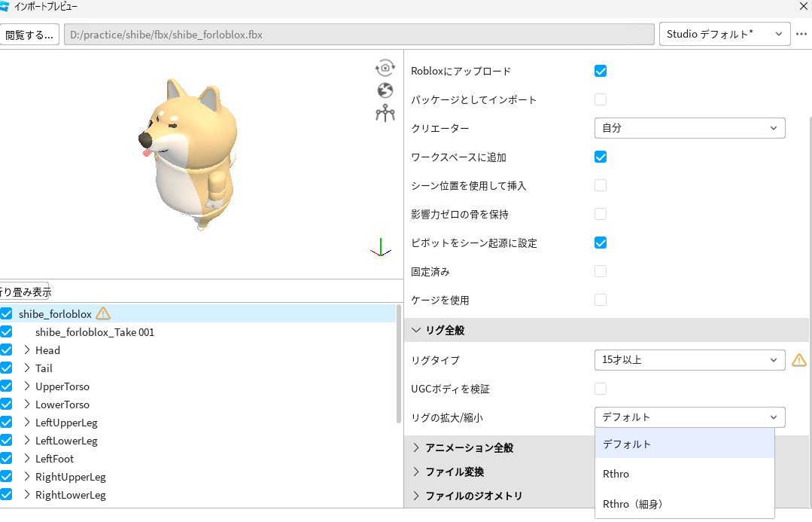This screenshot has height=522, width=812.
Task: Open the リグタイプ dropdown showing 15才以上
Action: click(x=690, y=360)
